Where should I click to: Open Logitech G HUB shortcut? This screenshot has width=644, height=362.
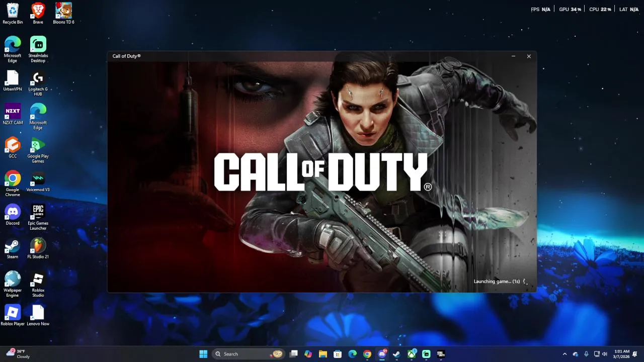pos(38,83)
